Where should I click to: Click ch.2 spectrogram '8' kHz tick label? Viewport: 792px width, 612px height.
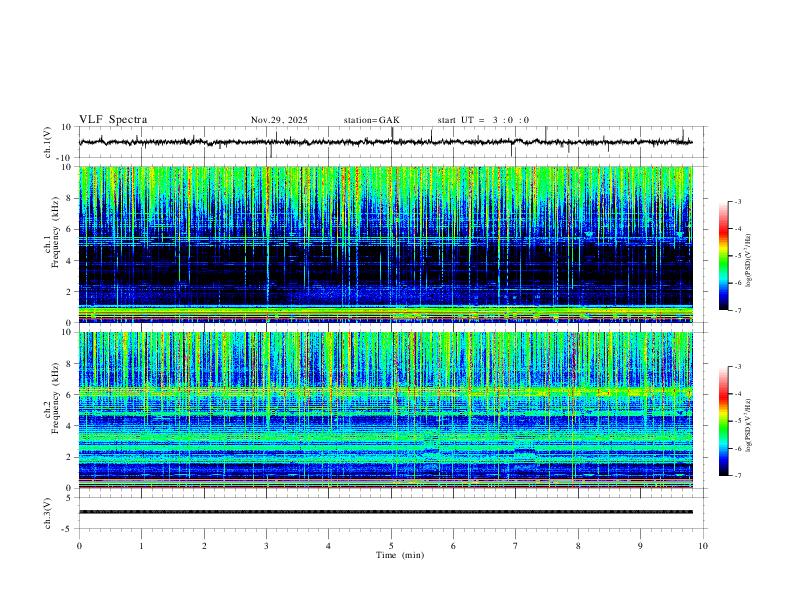coord(69,364)
